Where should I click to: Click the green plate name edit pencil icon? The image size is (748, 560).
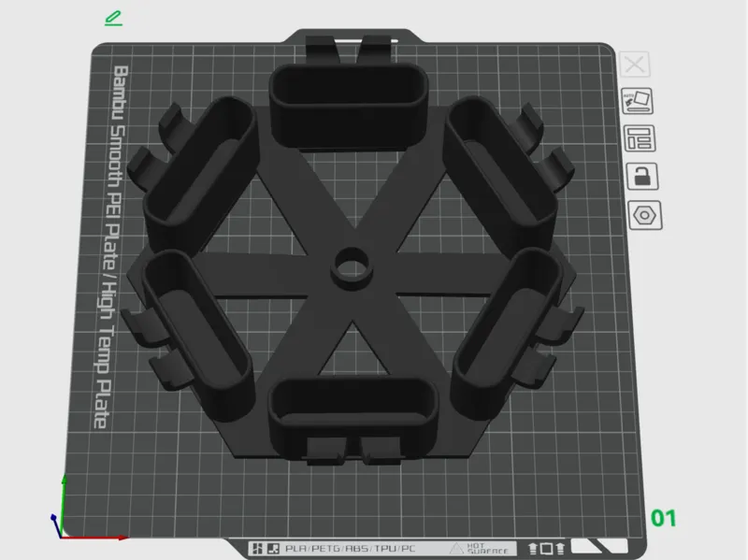[113, 19]
